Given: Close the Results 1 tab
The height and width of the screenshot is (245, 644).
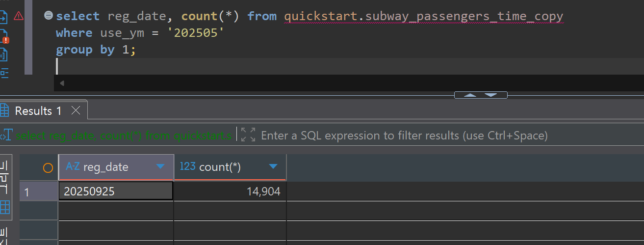Looking at the screenshot, I should (x=76, y=111).
